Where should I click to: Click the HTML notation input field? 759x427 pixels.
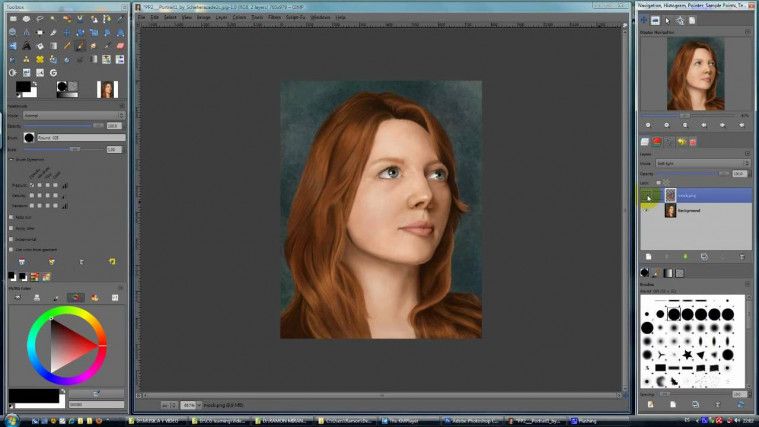96,404
